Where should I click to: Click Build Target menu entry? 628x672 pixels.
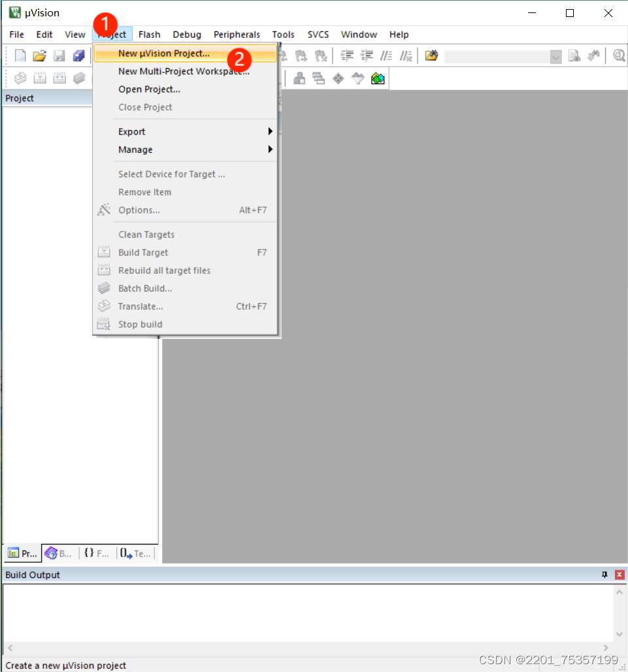pyautogui.click(x=186, y=253)
